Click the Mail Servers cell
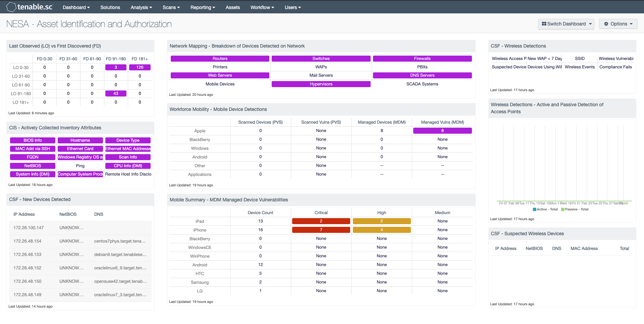The width and height of the screenshot is (644, 324). (321, 75)
